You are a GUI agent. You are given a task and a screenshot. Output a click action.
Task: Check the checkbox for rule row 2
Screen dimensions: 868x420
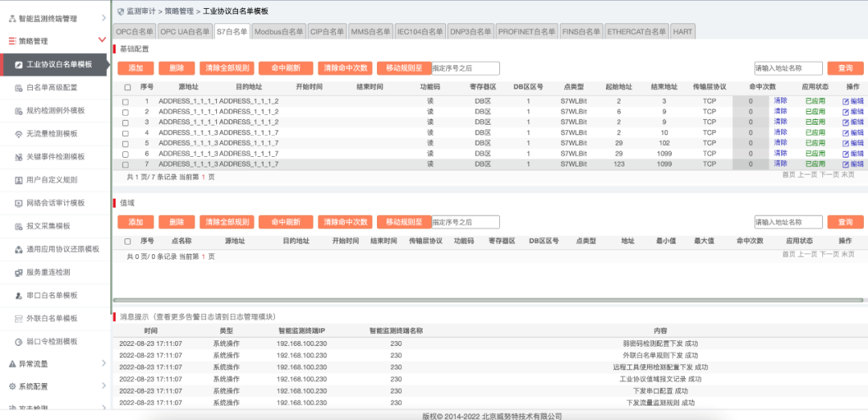click(x=125, y=112)
